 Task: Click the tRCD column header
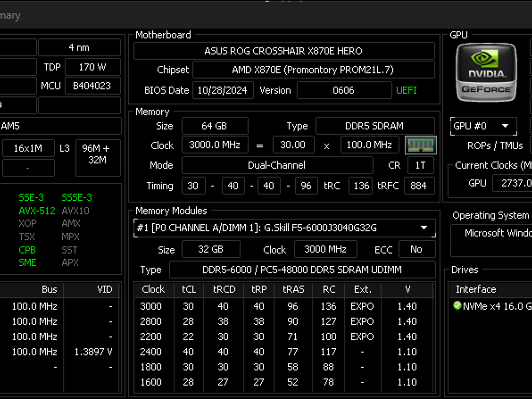tap(224, 289)
